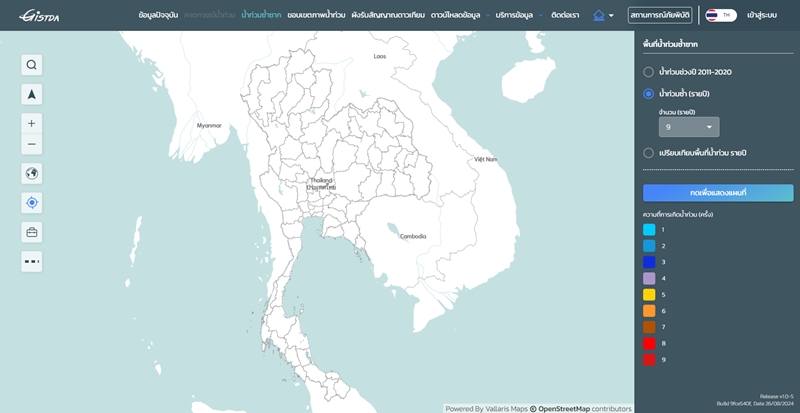This screenshot has width=800, height=413.
Task: Click yellow legend swatch for frequency 5
Action: [x=649, y=295]
